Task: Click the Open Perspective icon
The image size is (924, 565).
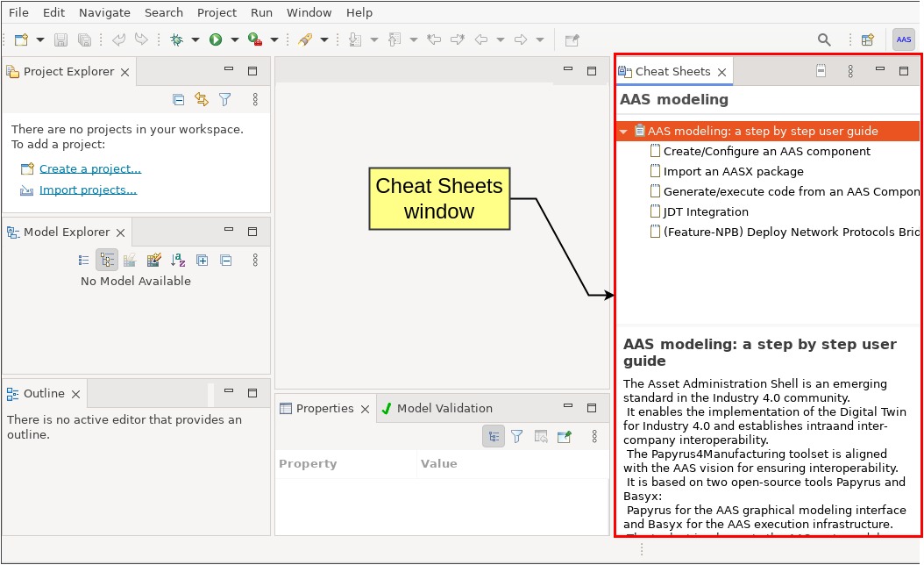Action: coord(868,39)
